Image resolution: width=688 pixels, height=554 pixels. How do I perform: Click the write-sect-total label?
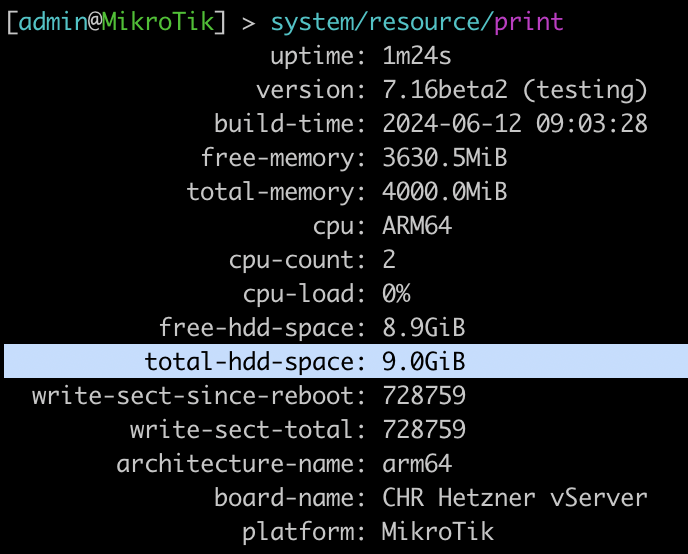pos(247,429)
